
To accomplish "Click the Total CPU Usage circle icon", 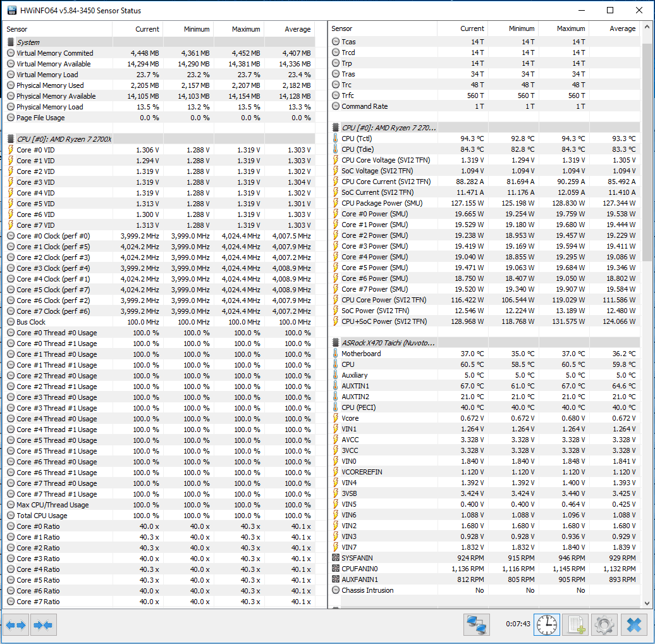I will tap(11, 516).
